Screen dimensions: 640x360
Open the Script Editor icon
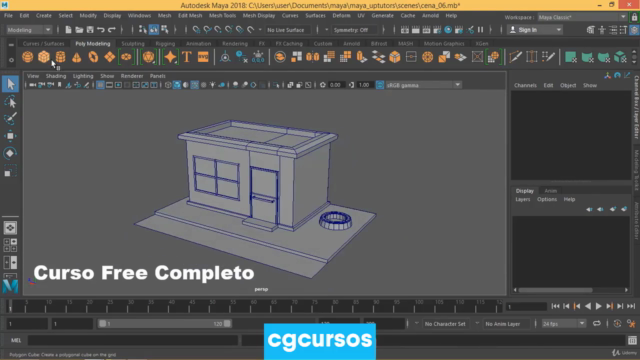point(632,340)
